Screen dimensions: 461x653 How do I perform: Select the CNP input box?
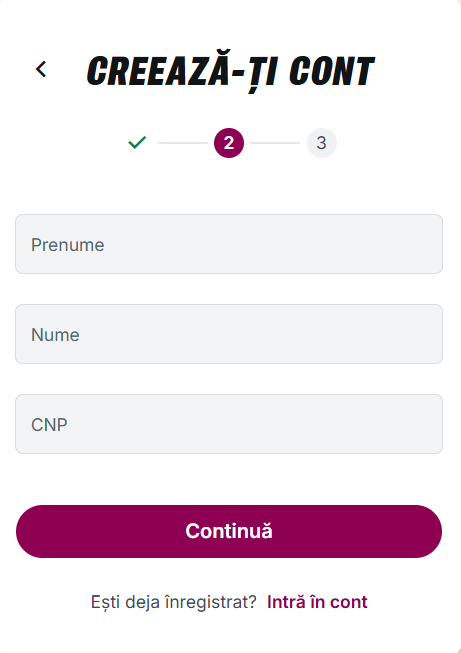coord(229,424)
